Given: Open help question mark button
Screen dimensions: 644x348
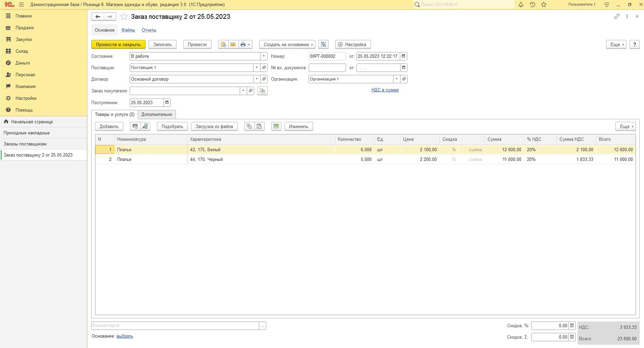Looking at the screenshot, I should pos(635,45).
